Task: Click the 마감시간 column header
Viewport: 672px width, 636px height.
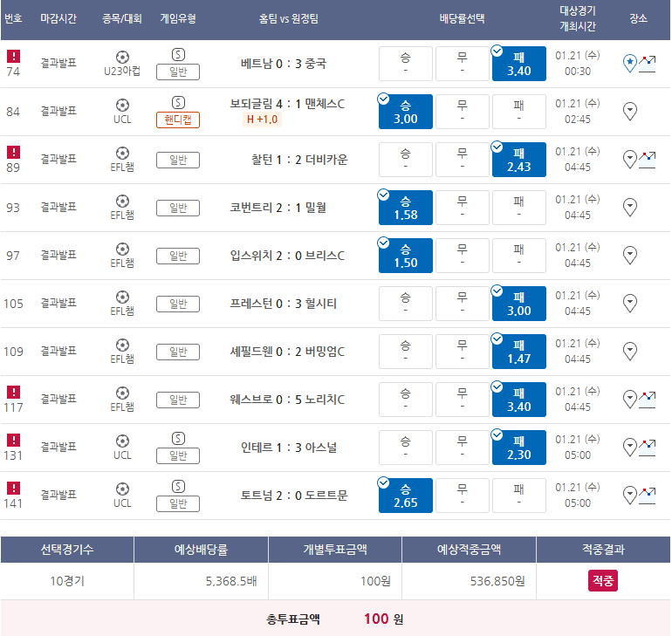Action: point(59,18)
